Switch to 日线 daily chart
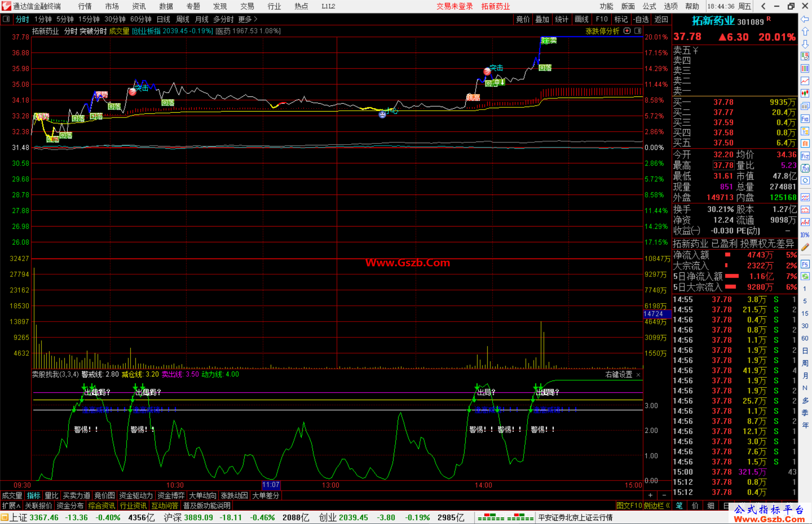 pos(163,19)
